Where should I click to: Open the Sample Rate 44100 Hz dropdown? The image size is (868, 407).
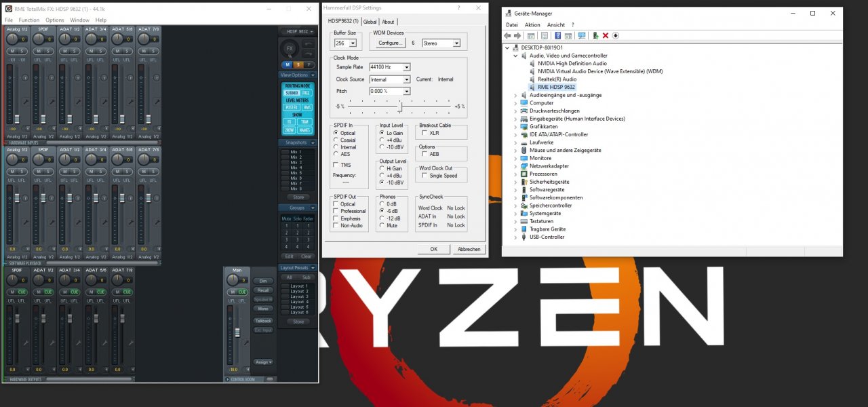click(x=406, y=67)
